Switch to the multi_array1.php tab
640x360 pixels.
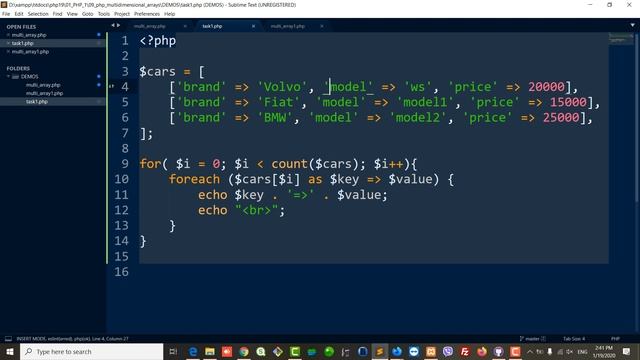click(x=287, y=26)
